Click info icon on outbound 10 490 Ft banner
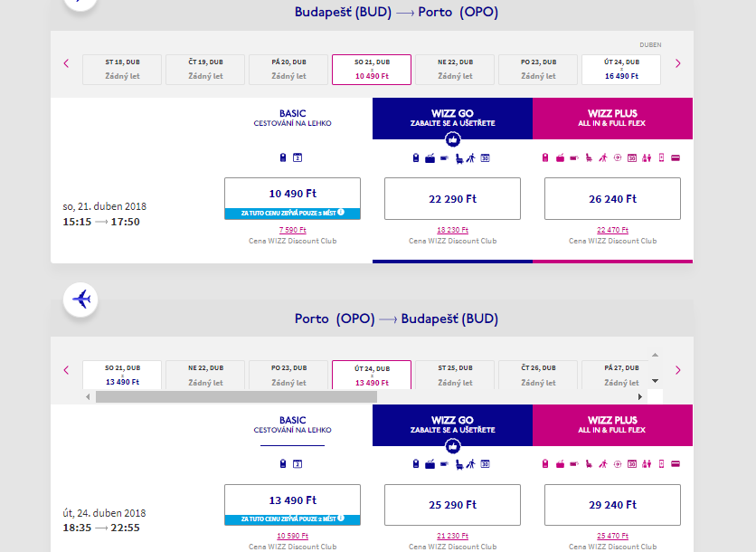 pos(340,213)
